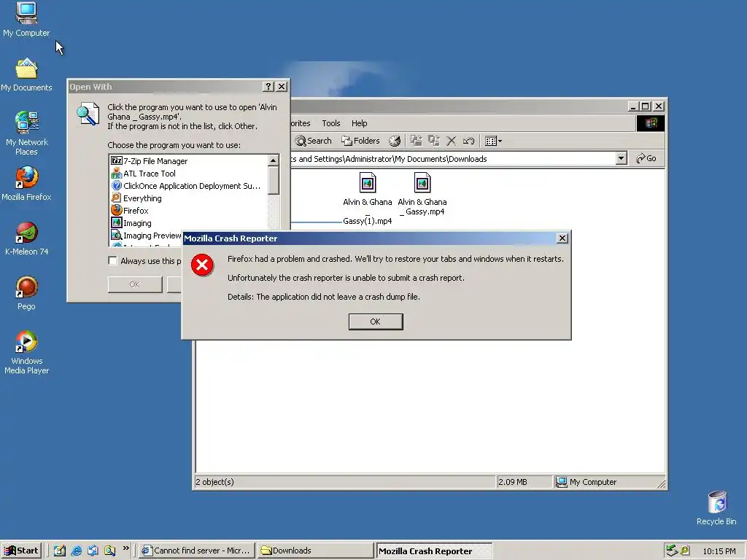Image resolution: width=747 pixels, height=560 pixels.
Task: Click OK in the Mozilla Crash Reporter dialog
Action: pos(376,322)
